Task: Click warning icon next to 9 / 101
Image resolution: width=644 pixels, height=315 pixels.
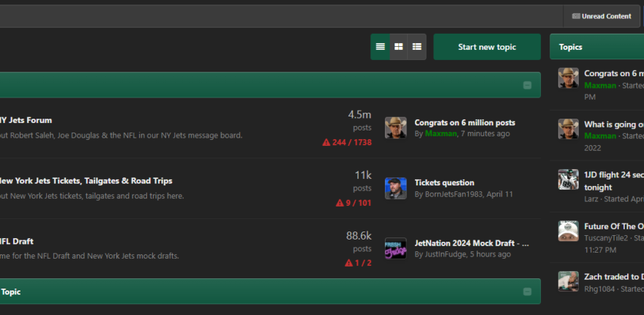Action: (x=340, y=203)
